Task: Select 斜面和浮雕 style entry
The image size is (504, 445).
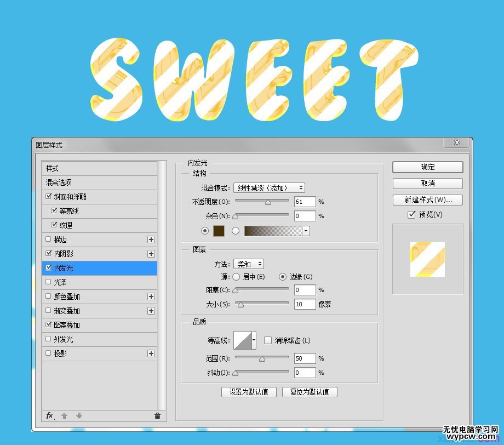Action: point(100,196)
